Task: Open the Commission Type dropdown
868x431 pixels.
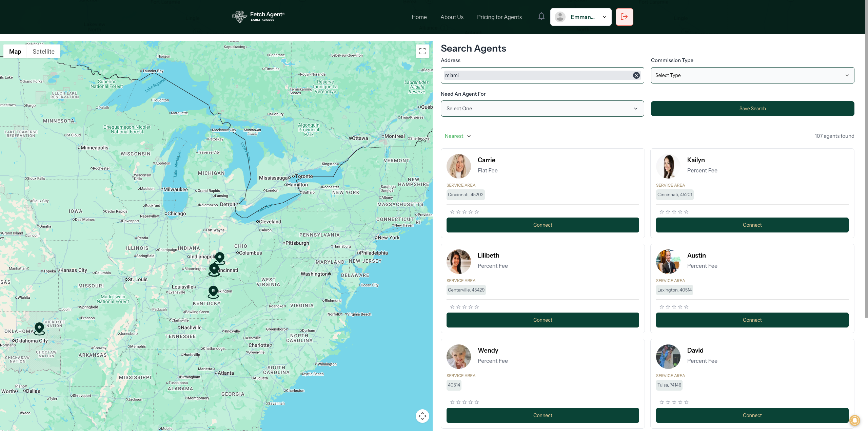Action: 752,75
